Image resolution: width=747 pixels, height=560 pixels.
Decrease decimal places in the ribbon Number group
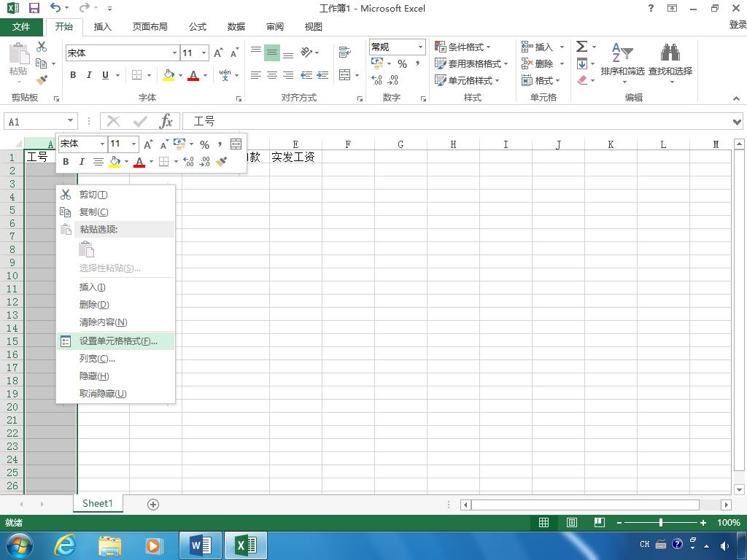[393, 80]
